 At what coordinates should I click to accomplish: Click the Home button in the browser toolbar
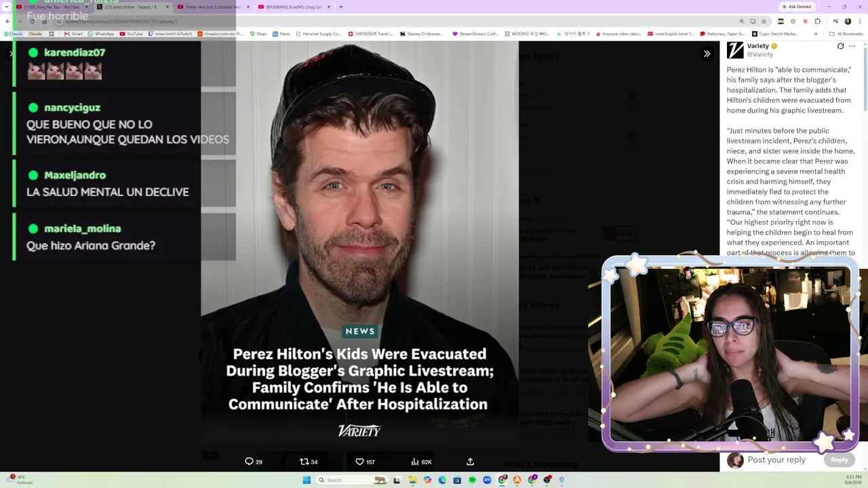44,21
